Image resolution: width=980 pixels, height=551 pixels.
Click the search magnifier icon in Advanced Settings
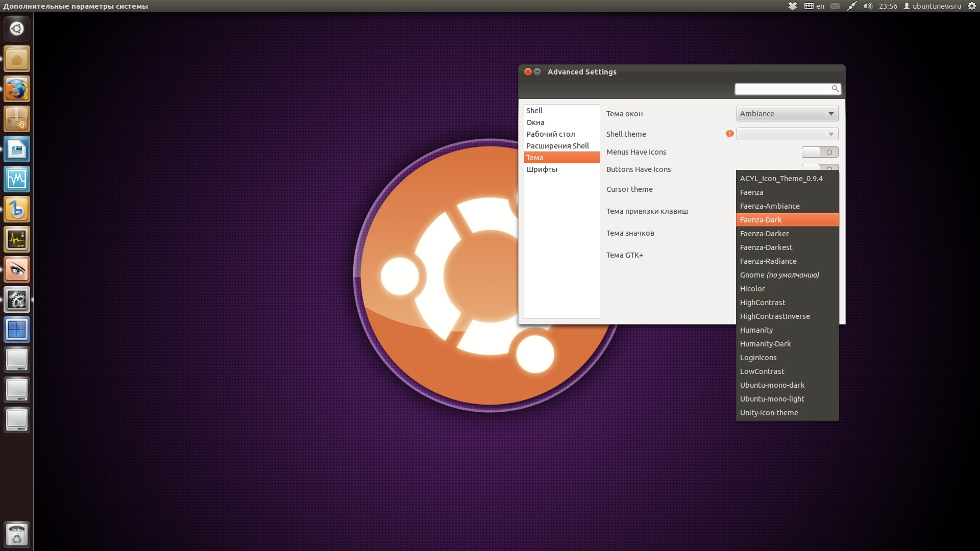point(835,89)
